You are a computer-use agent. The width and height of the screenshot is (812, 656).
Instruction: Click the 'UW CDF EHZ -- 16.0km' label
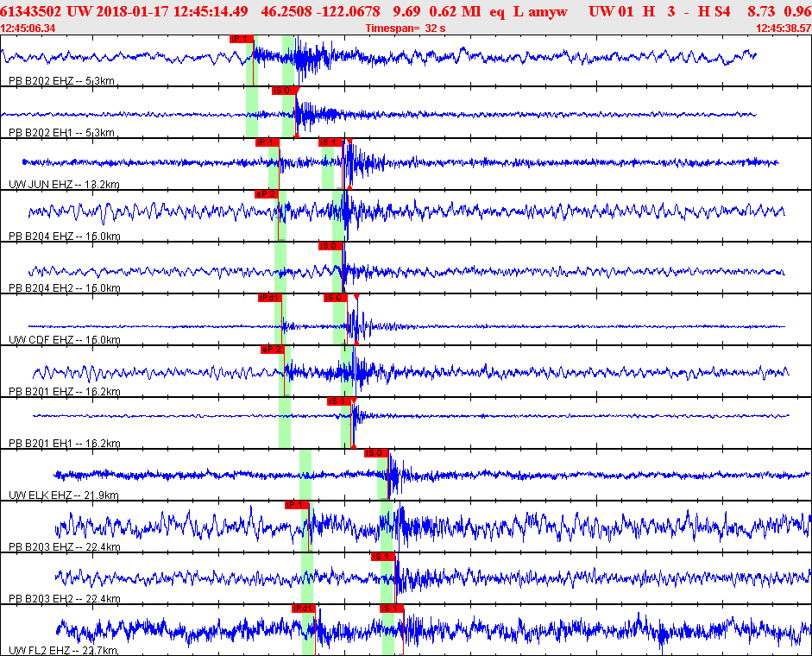click(x=65, y=340)
